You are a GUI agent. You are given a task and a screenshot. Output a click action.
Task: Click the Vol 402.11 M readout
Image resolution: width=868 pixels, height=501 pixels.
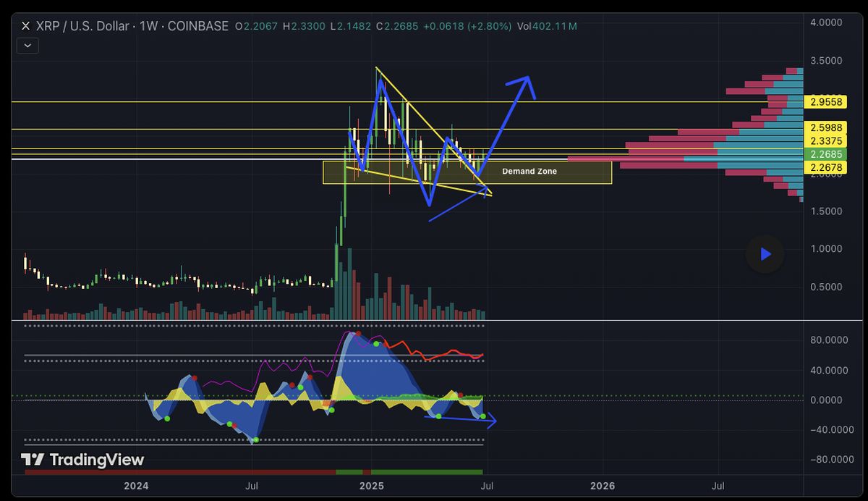pyautogui.click(x=547, y=26)
